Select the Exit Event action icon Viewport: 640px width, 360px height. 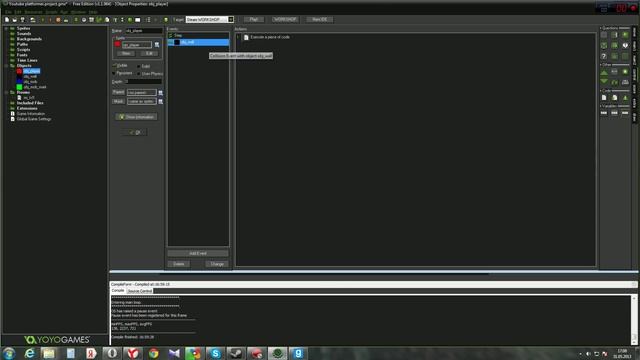625,72
